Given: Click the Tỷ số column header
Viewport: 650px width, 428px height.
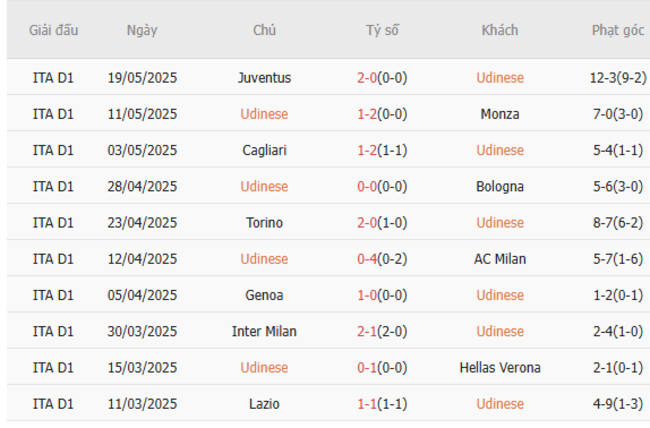Looking at the screenshot, I should pyautogui.click(x=382, y=30).
